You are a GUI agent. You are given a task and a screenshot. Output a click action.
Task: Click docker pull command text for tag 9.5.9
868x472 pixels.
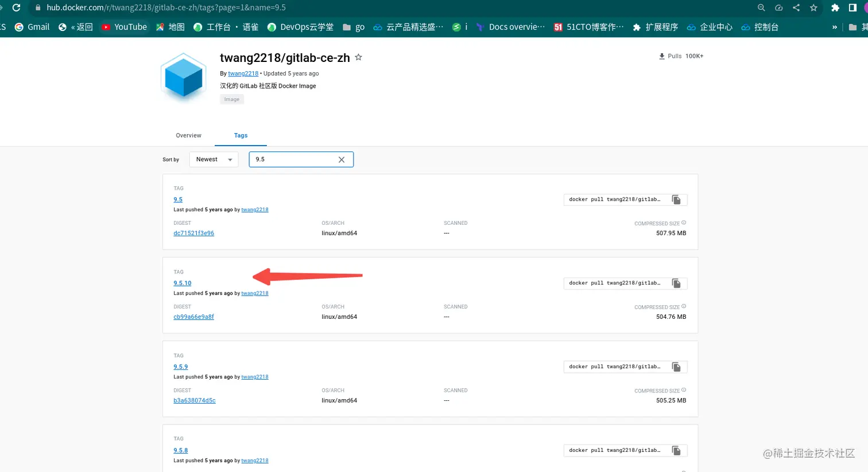coord(614,367)
